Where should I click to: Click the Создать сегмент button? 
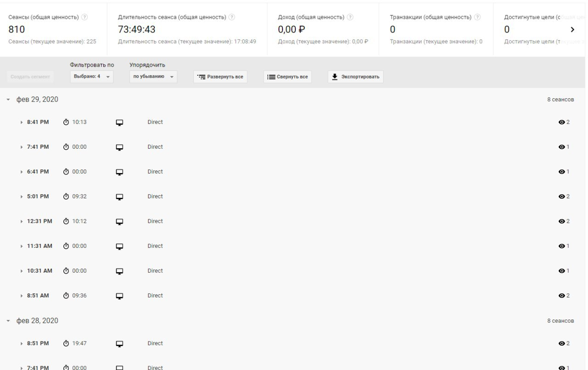31,77
